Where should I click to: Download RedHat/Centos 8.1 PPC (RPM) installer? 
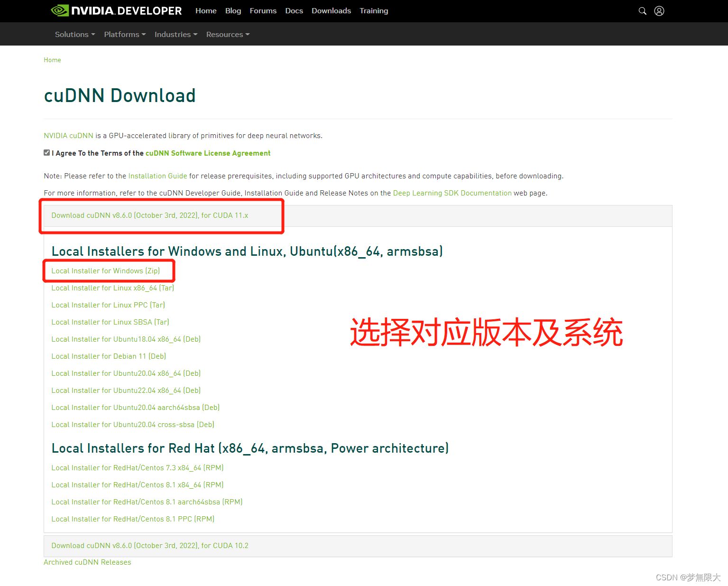(133, 519)
